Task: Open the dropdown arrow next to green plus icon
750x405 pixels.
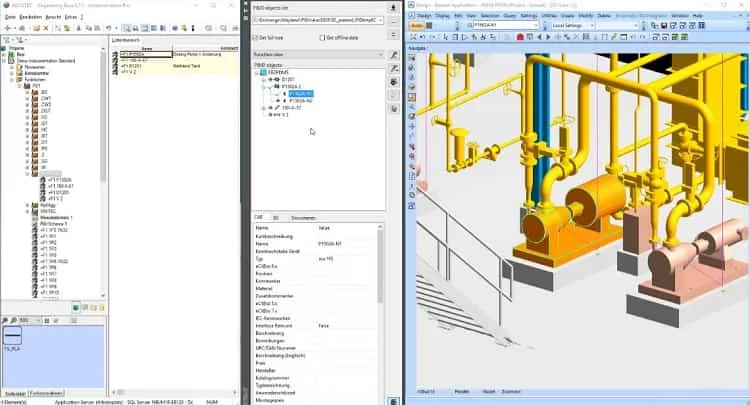Action: (14, 29)
